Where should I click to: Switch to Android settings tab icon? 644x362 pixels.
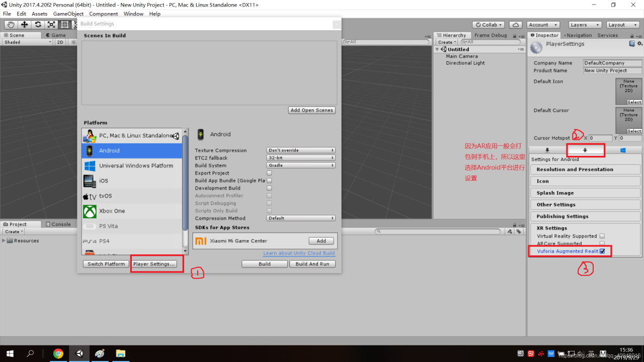(x=585, y=150)
